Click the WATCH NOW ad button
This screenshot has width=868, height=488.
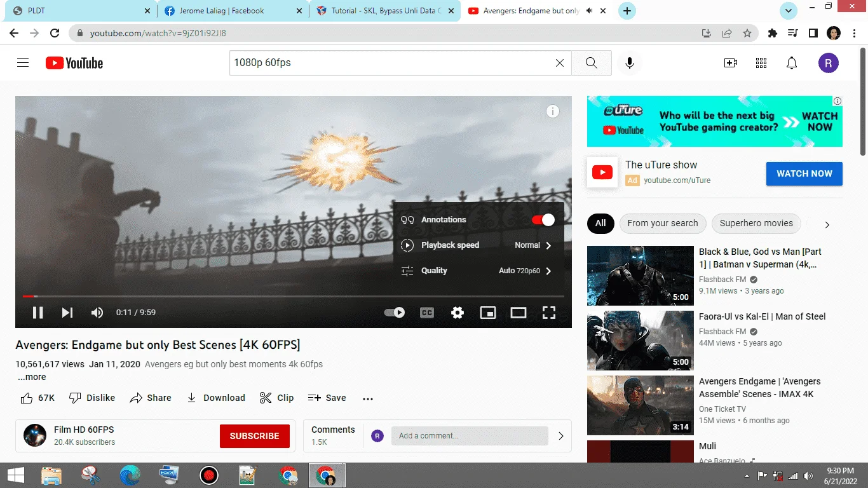[x=804, y=173]
